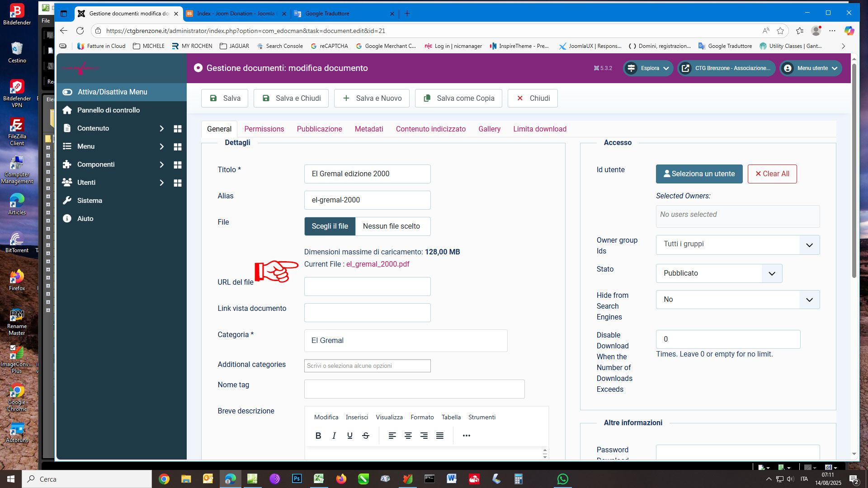Click the Titolo input field
This screenshot has height=488, width=868.
(x=367, y=174)
